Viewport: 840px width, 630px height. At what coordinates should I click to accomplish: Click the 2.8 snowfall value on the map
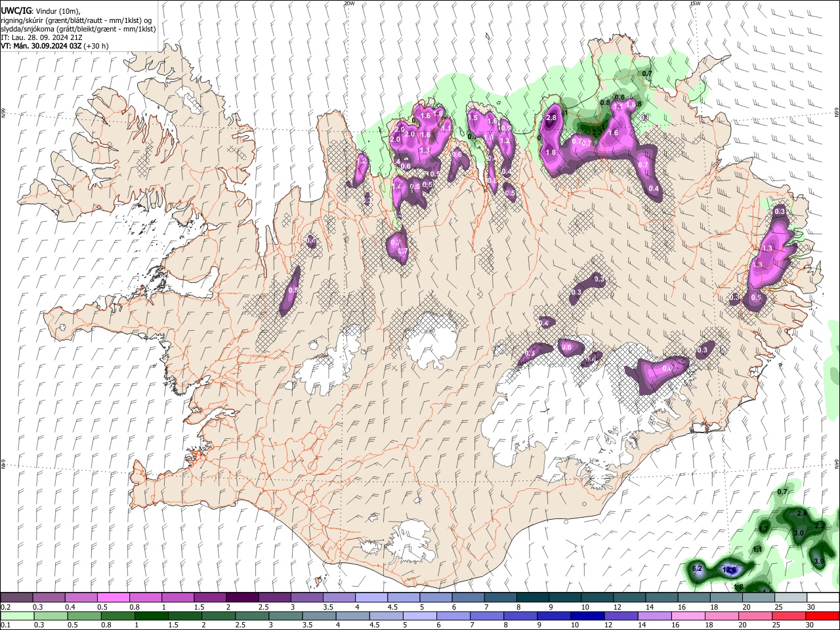[551, 117]
